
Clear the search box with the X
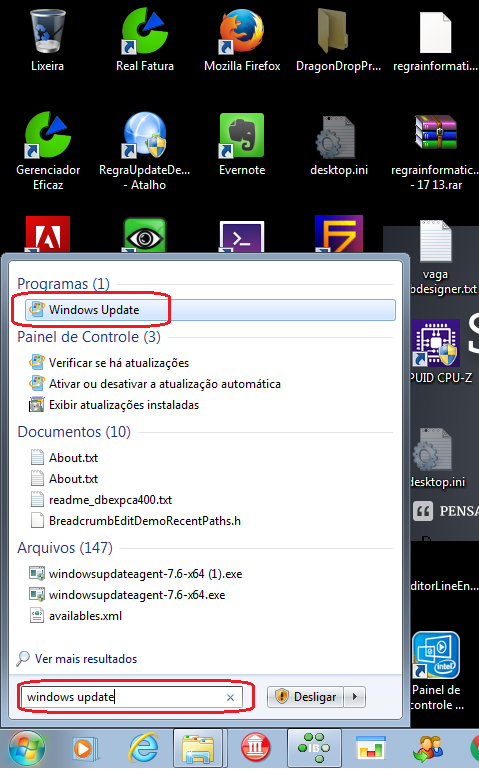pyautogui.click(x=230, y=697)
